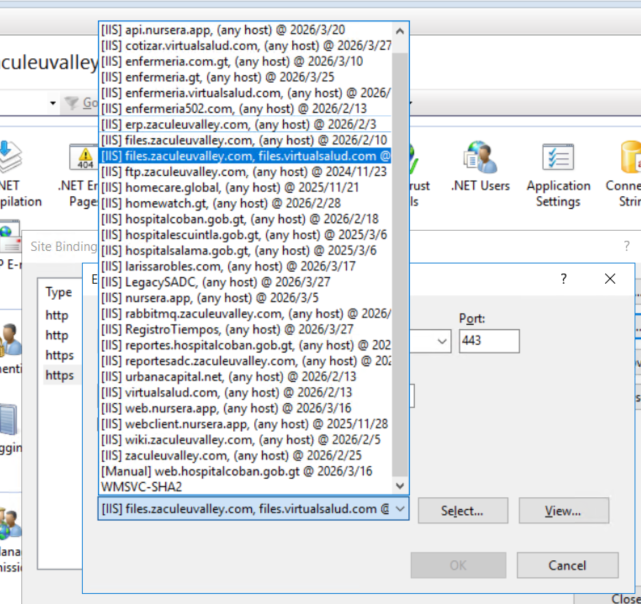Click into the Port field showing 443
Screen dimensions: 641x604
pyautogui.click(x=488, y=341)
